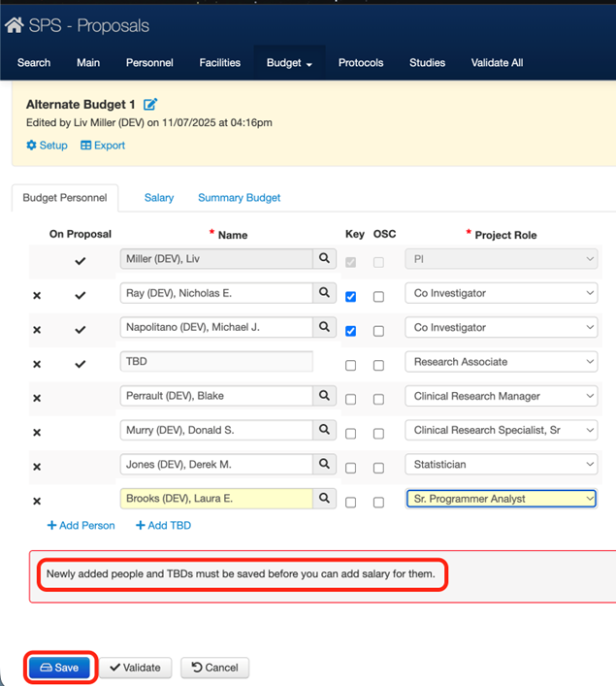
Task: Switch to the Summary Budget tab
Action: (x=239, y=198)
